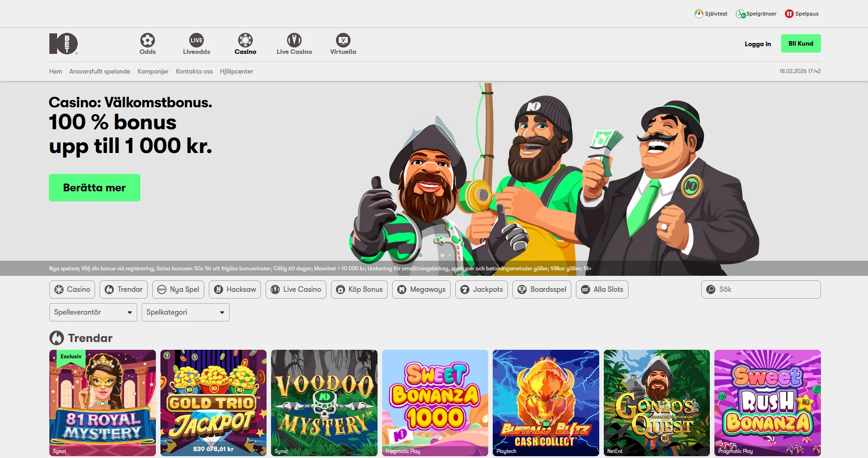Toggle the Jackpots filter

(481, 289)
